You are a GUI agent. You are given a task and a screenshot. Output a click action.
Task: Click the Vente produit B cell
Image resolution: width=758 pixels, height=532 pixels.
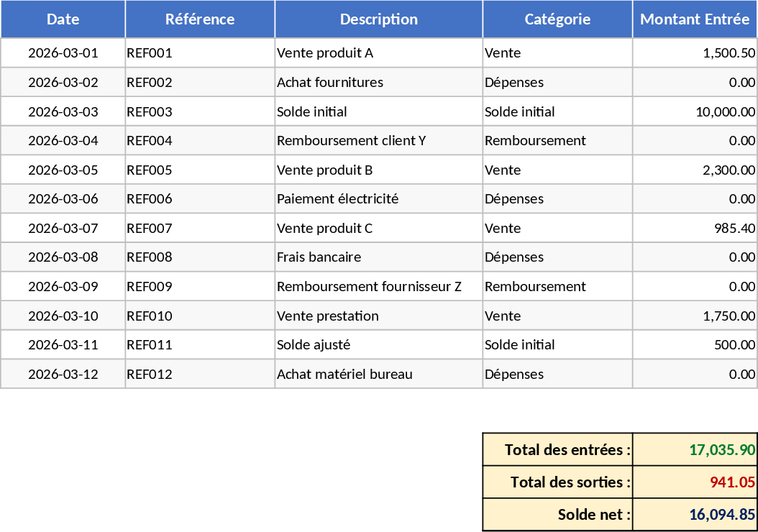click(379, 170)
